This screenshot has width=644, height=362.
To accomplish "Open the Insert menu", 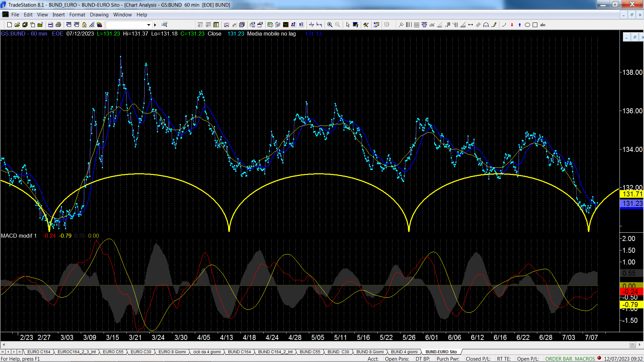I will tap(58, 15).
